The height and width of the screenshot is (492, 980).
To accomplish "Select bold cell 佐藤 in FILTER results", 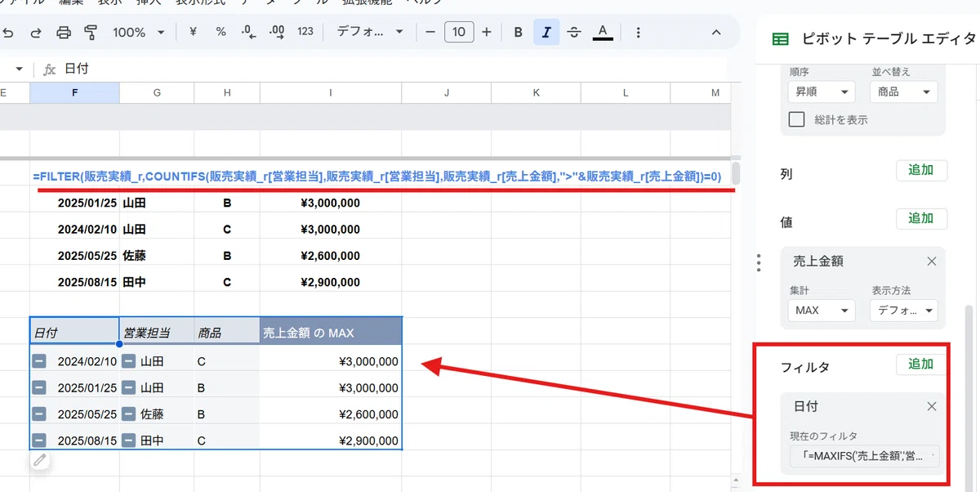I will [x=157, y=256].
